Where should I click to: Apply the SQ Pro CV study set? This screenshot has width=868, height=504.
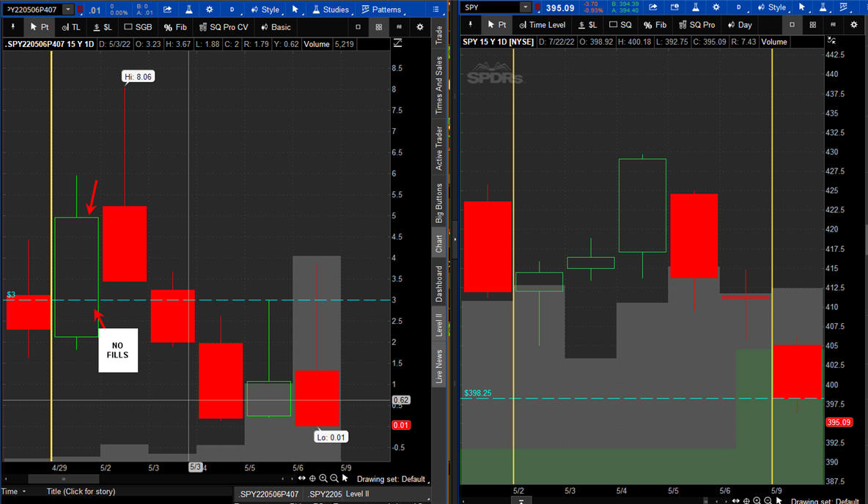click(x=224, y=26)
